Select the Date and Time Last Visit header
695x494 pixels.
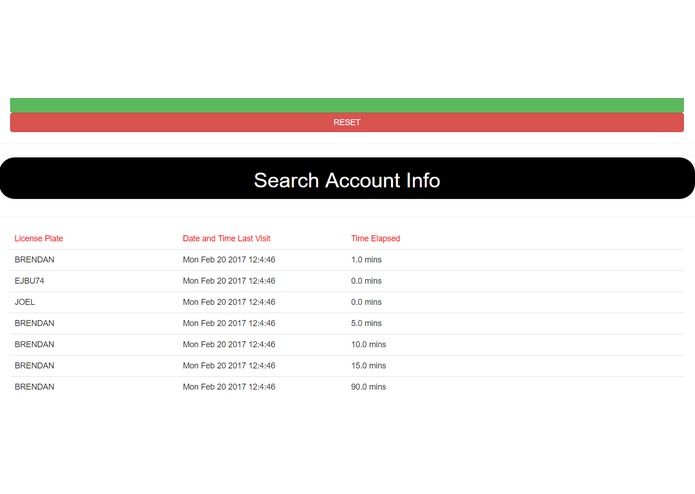[226, 238]
